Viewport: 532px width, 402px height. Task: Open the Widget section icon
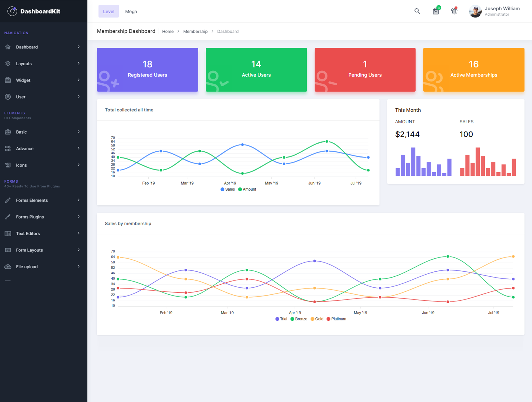tap(8, 80)
